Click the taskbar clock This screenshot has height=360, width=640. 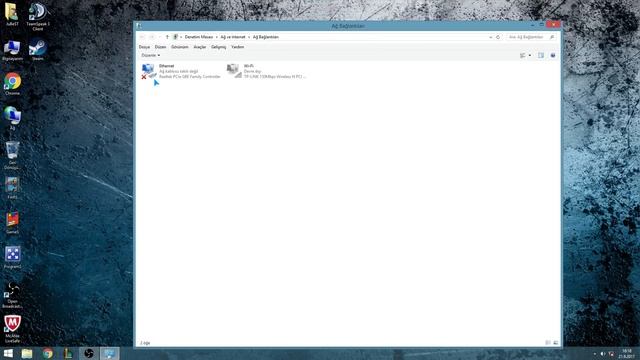pos(627,353)
